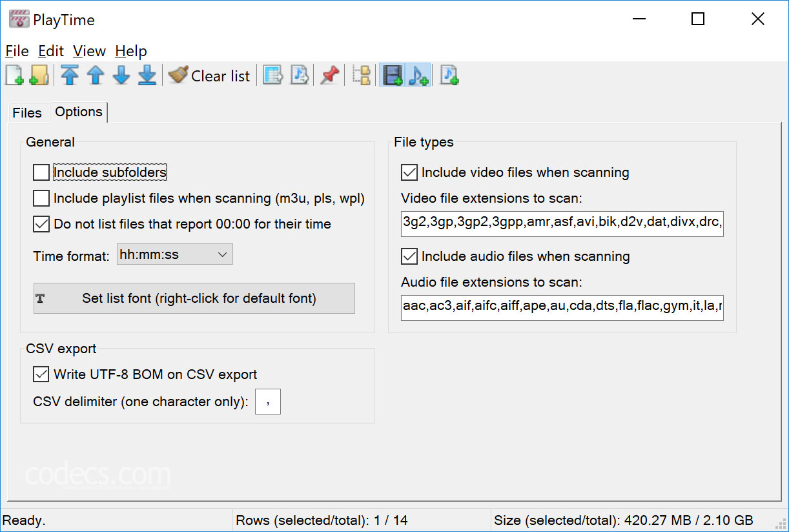Click the Rows (selected/total) status entry

[322, 520]
